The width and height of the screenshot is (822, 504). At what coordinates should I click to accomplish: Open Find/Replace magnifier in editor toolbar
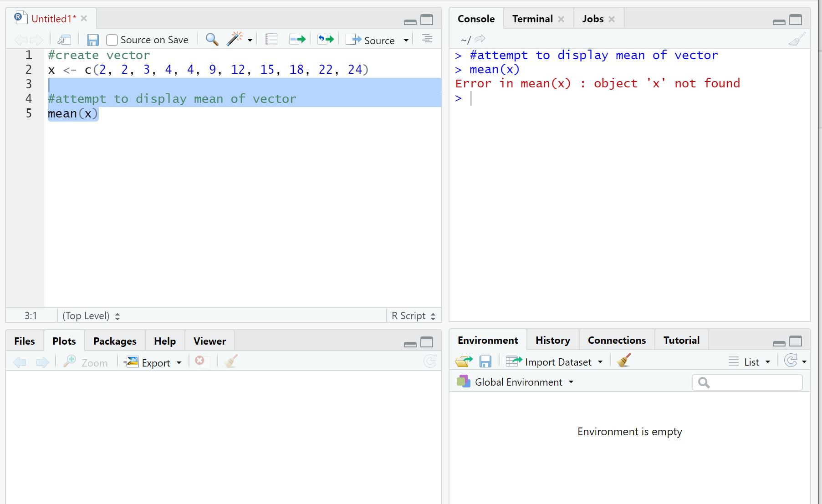click(211, 40)
